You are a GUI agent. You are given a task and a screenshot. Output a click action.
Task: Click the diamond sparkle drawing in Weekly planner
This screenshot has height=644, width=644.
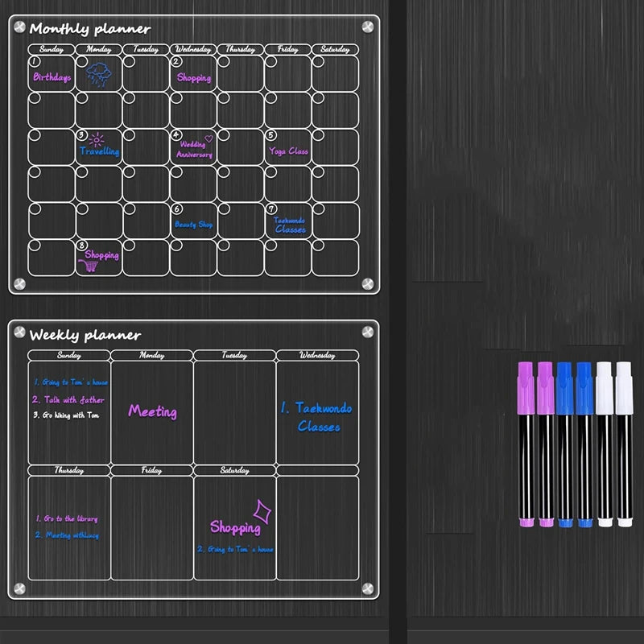pos(261,510)
